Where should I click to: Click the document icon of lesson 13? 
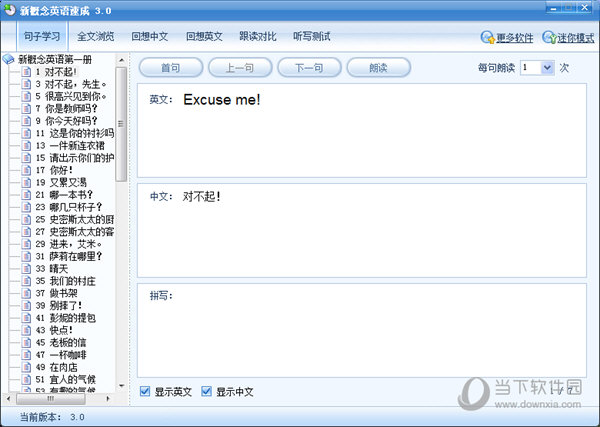point(26,145)
